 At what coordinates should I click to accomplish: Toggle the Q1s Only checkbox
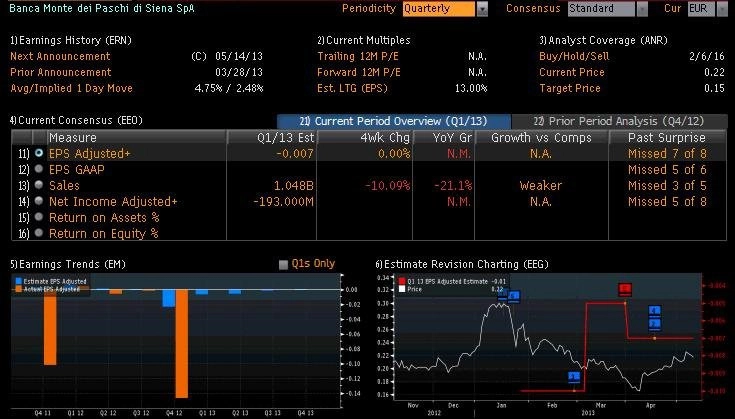283,265
